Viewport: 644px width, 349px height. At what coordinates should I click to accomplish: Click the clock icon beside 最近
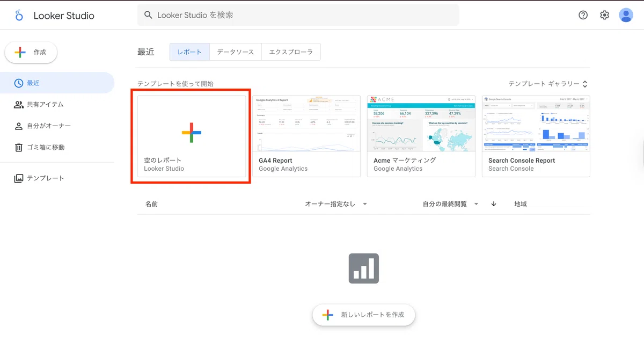[19, 83]
